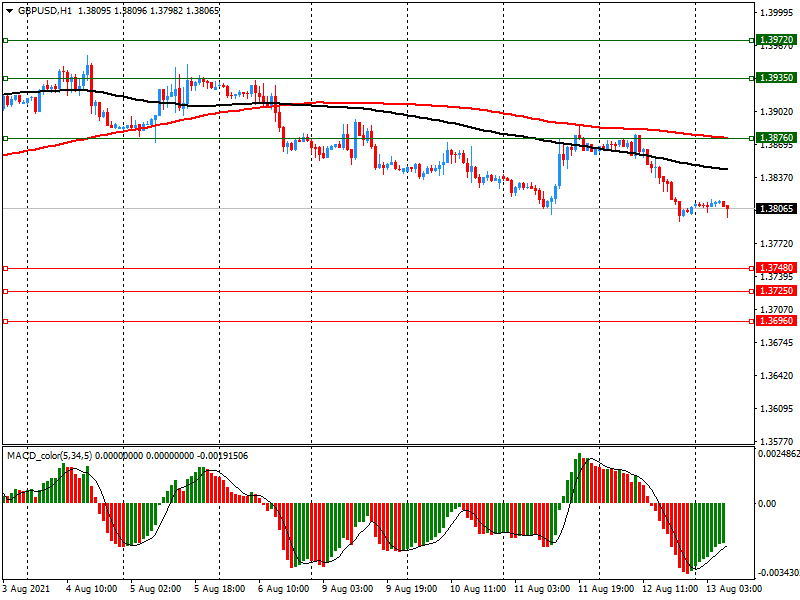Click the 1.35770 price axis value
The height and width of the screenshot is (600, 800).
(777, 441)
